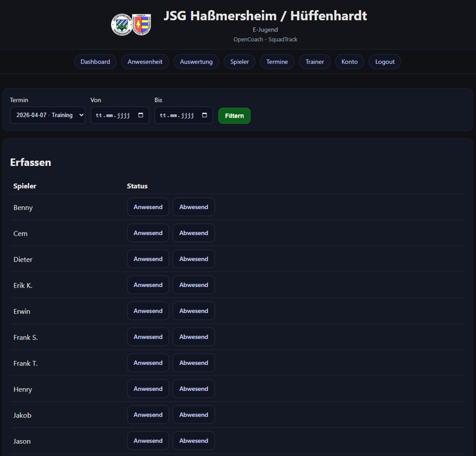Screen dimensions: 476x456
Task: Mark Erik K. as Abwesend
Action: coord(193,285)
